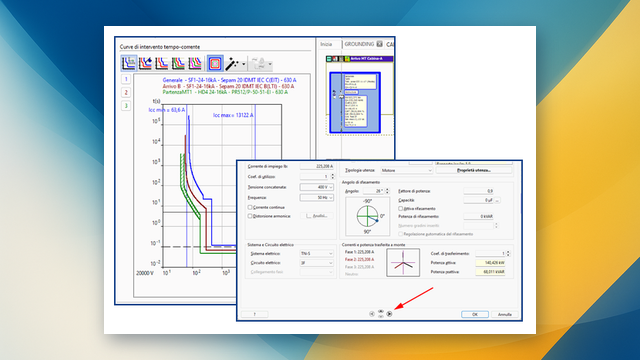Click the Corrente di impiego Ib field
The height and width of the screenshot is (360, 640).
tap(317, 166)
